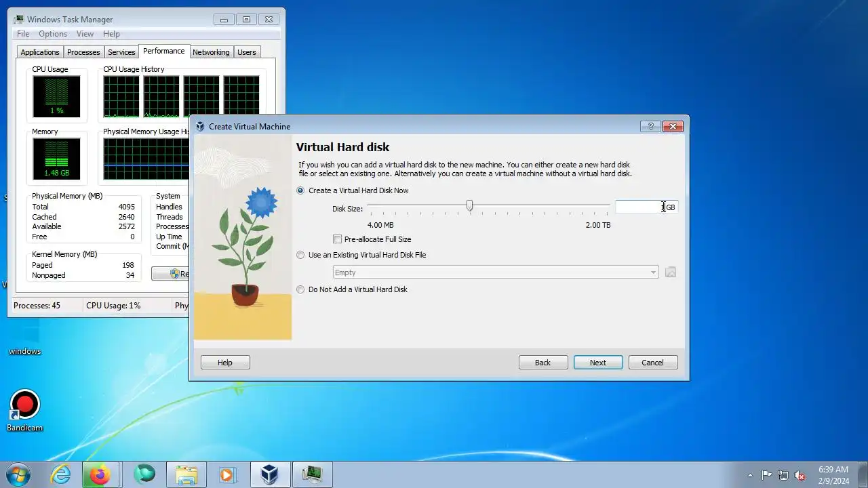Screen dimensions: 868x488
Task: Close the Create Virtual Machine dialog
Action: pos(673,126)
